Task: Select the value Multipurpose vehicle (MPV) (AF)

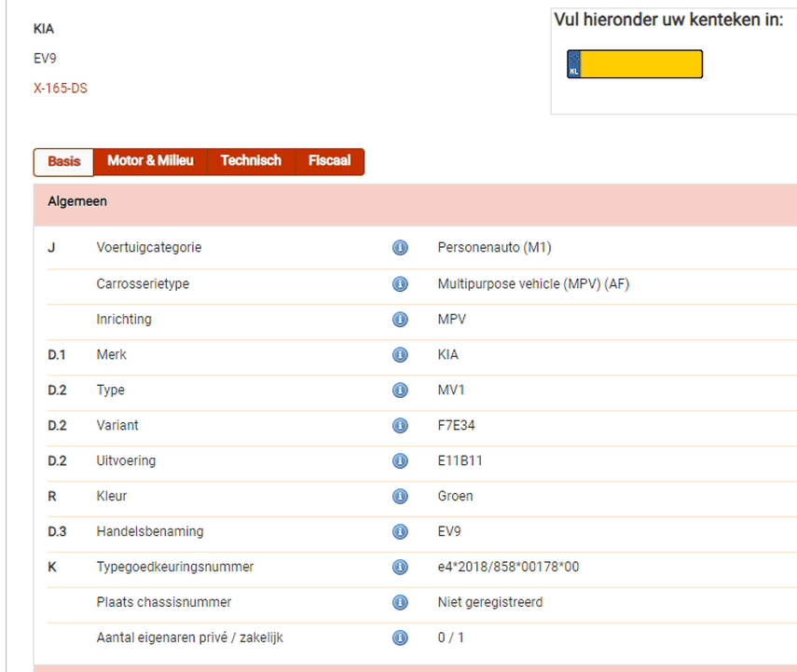Action: pyautogui.click(x=534, y=283)
